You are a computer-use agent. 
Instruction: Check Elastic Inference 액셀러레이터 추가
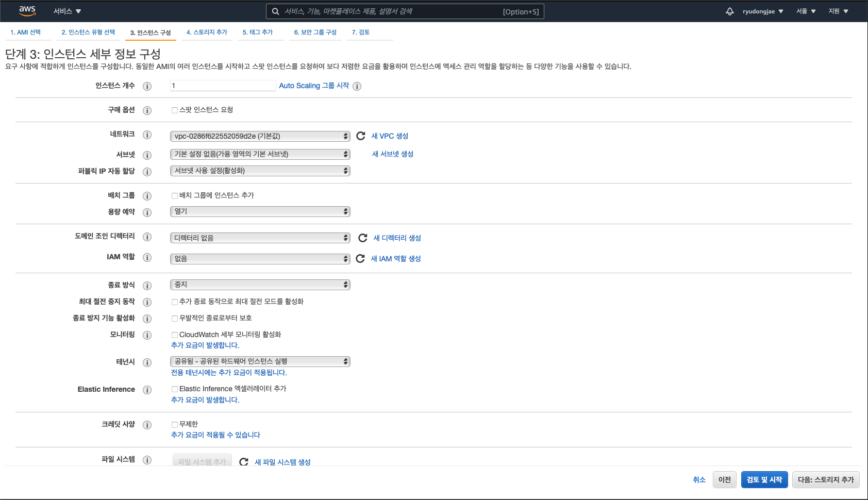(175, 389)
